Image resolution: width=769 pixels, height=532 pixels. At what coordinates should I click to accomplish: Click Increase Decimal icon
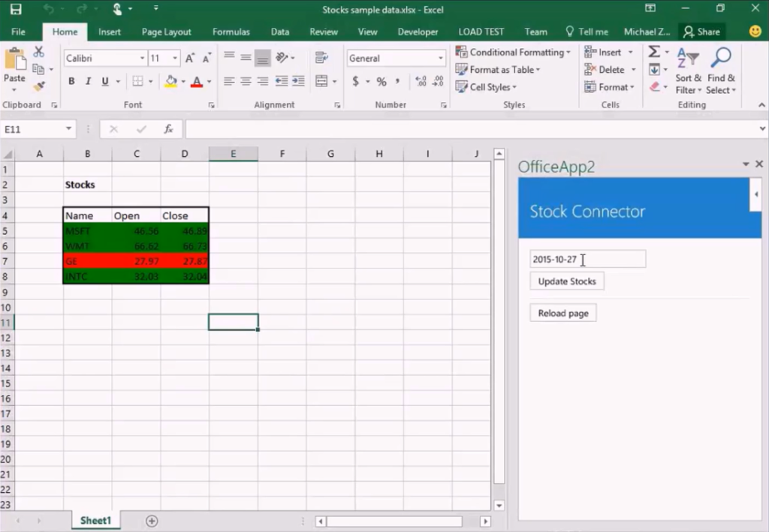(421, 81)
